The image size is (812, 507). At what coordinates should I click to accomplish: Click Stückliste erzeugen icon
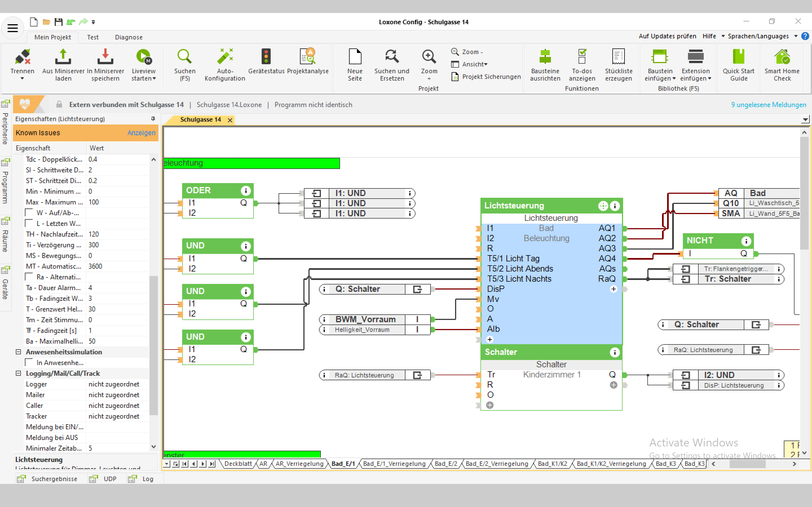click(x=618, y=57)
